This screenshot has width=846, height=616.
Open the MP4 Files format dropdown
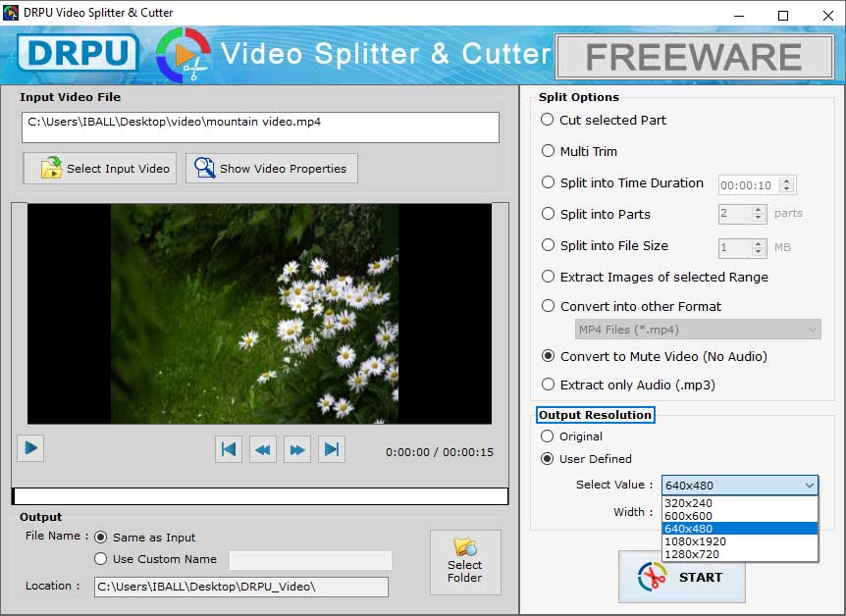coord(698,329)
